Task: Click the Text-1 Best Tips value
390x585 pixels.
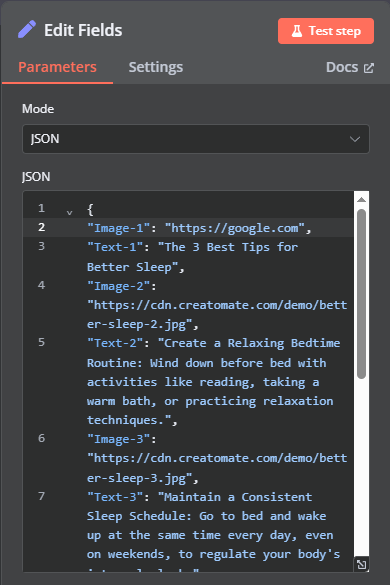Action: 193,257
